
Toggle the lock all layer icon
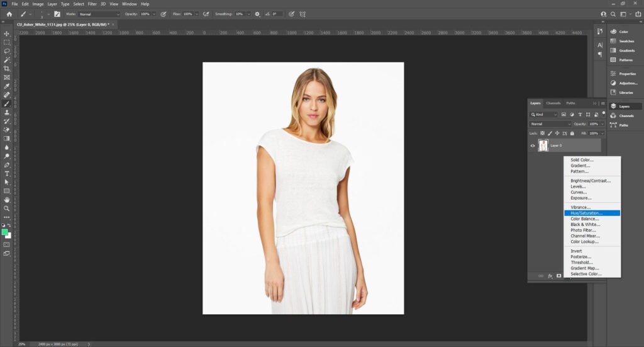[x=572, y=134]
